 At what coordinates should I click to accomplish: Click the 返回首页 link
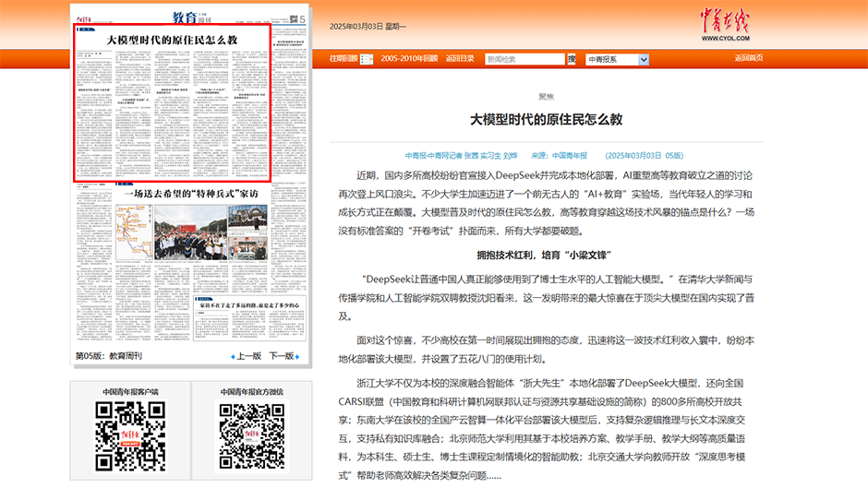click(x=748, y=58)
